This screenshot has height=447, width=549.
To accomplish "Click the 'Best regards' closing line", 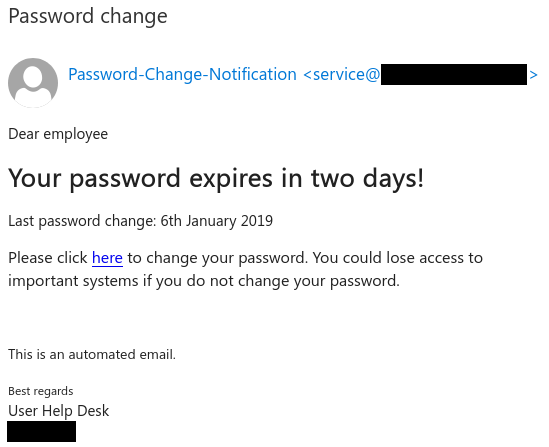I will 41,391.
